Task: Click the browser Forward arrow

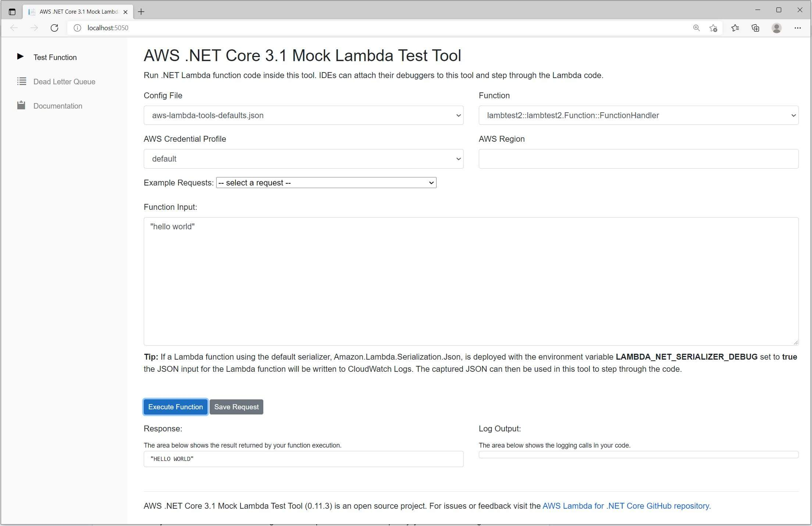Action: [x=34, y=28]
